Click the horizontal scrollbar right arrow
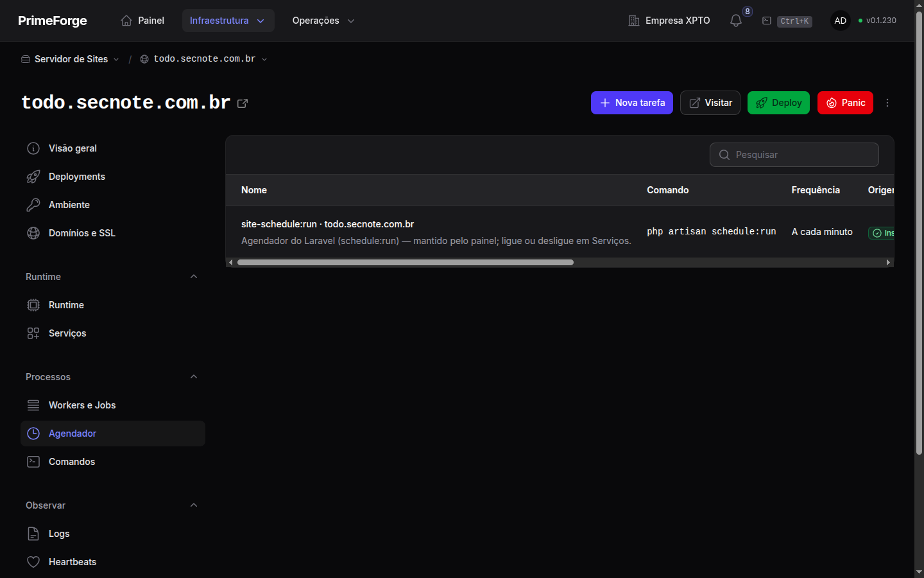The width and height of the screenshot is (924, 578). click(x=888, y=262)
